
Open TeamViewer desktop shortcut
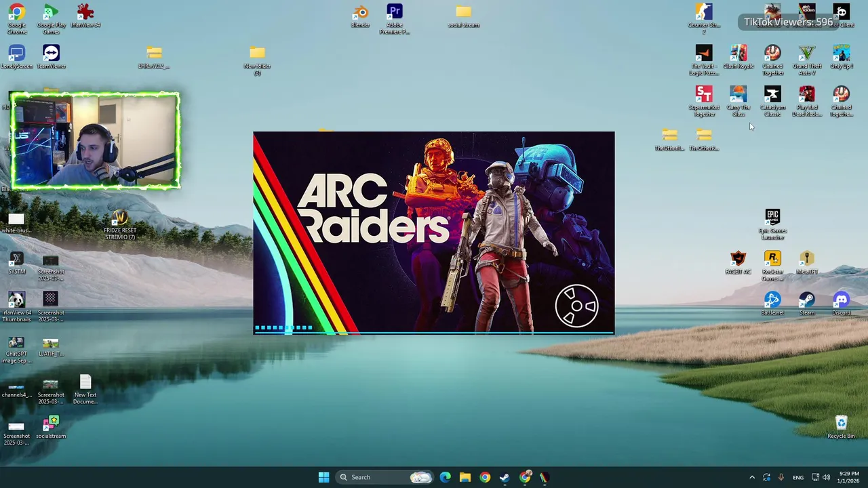(x=51, y=57)
